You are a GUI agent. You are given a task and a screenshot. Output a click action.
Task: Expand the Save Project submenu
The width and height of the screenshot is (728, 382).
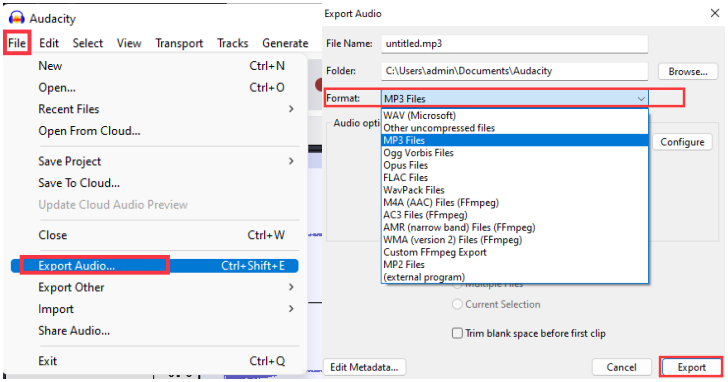pyautogui.click(x=154, y=161)
